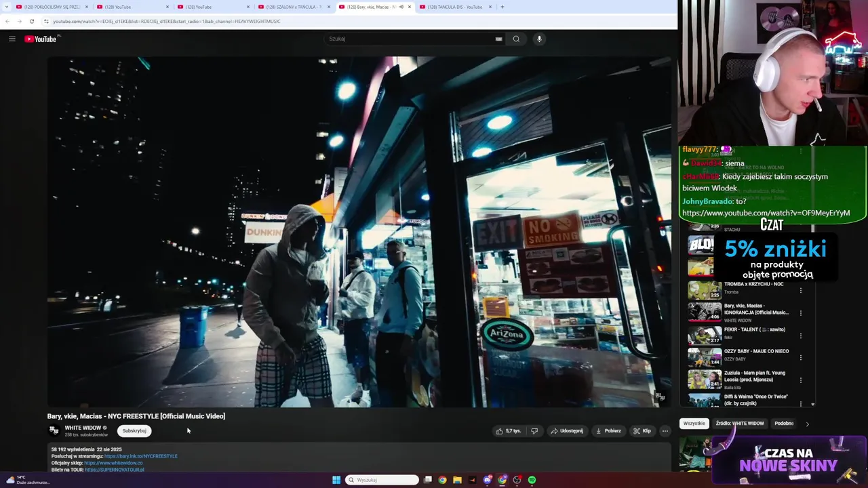
Task: Open options for Diffi & Waima item
Action: (801, 403)
